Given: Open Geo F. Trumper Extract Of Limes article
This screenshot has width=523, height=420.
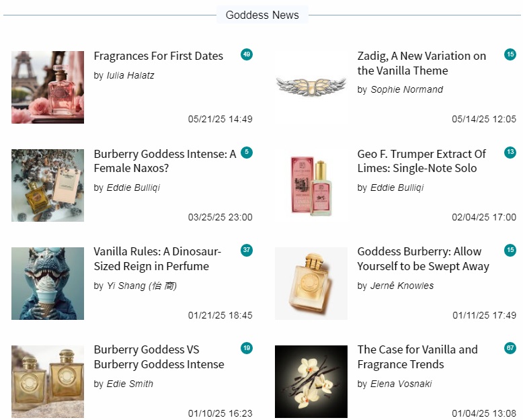Looking at the screenshot, I should [421, 161].
